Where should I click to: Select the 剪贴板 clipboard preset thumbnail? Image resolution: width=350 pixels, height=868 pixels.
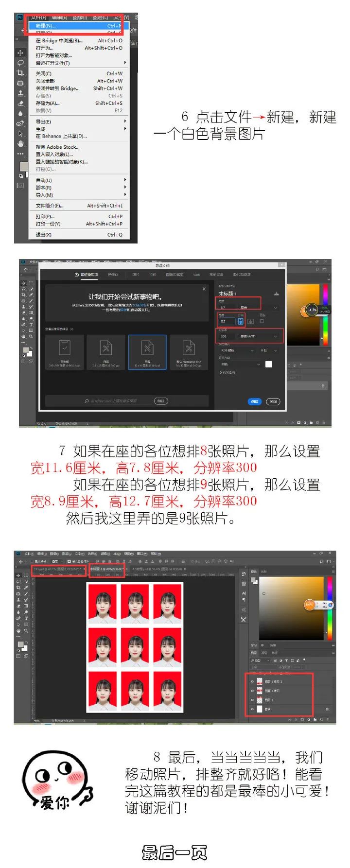coord(64,352)
